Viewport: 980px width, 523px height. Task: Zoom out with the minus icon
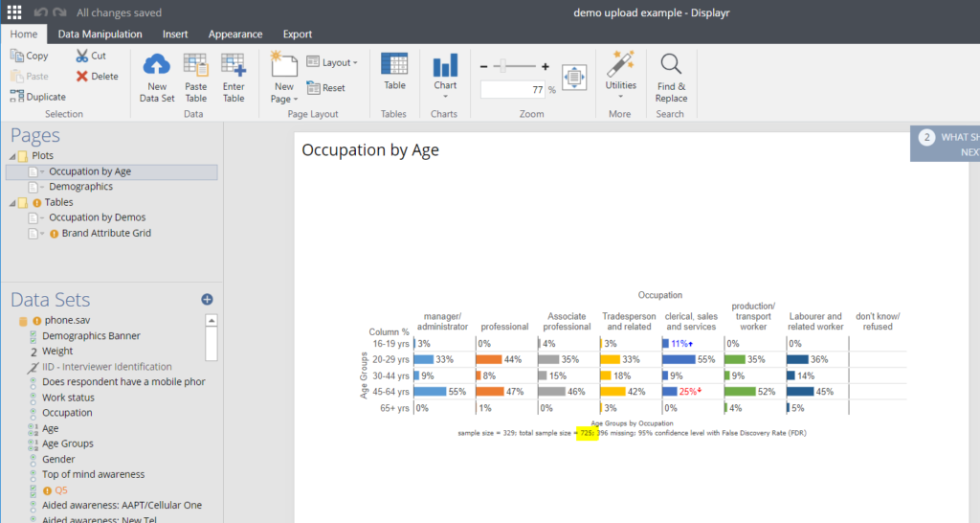(483, 66)
